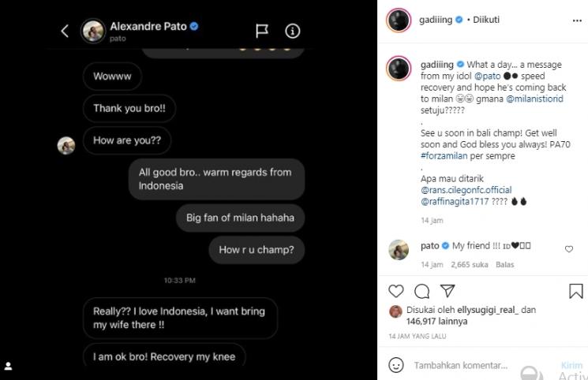Open the emoji picker in comment box

pyautogui.click(x=396, y=365)
